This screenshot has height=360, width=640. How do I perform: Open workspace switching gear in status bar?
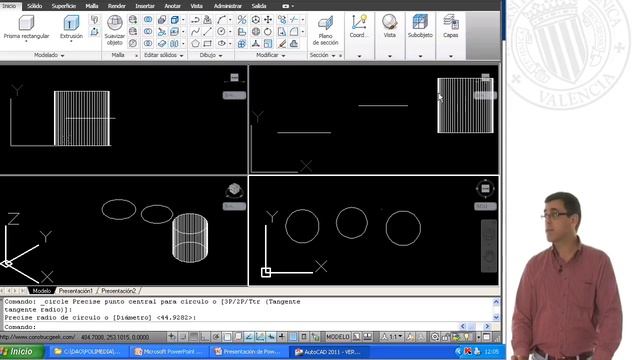[x=435, y=337]
